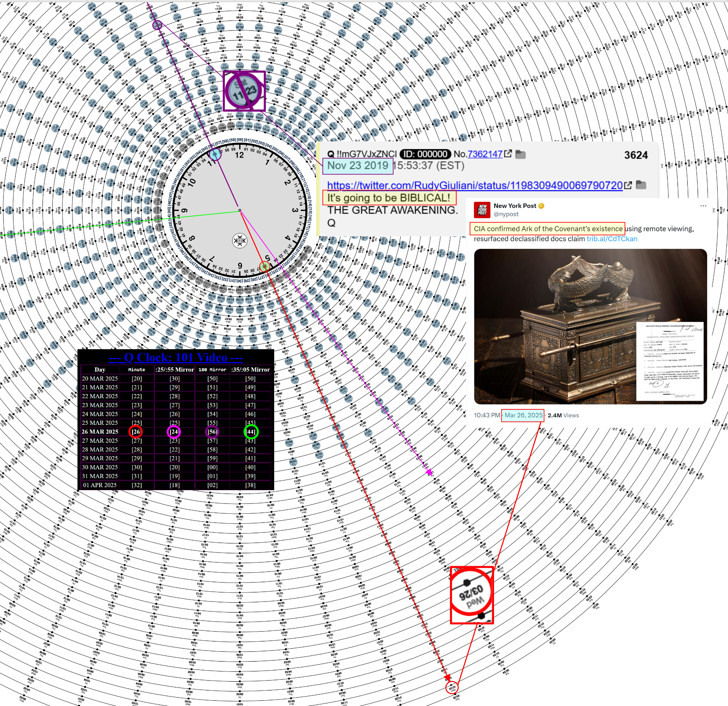Click 'CIA confirmed Ark of the Covenant's existence' text

(x=548, y=229)
